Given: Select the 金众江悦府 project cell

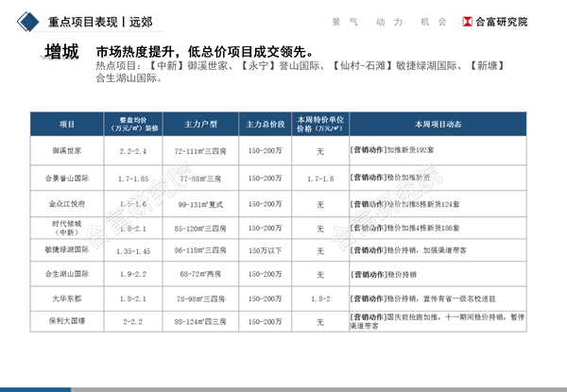Looking at the screenshot, I should (67, 204).
